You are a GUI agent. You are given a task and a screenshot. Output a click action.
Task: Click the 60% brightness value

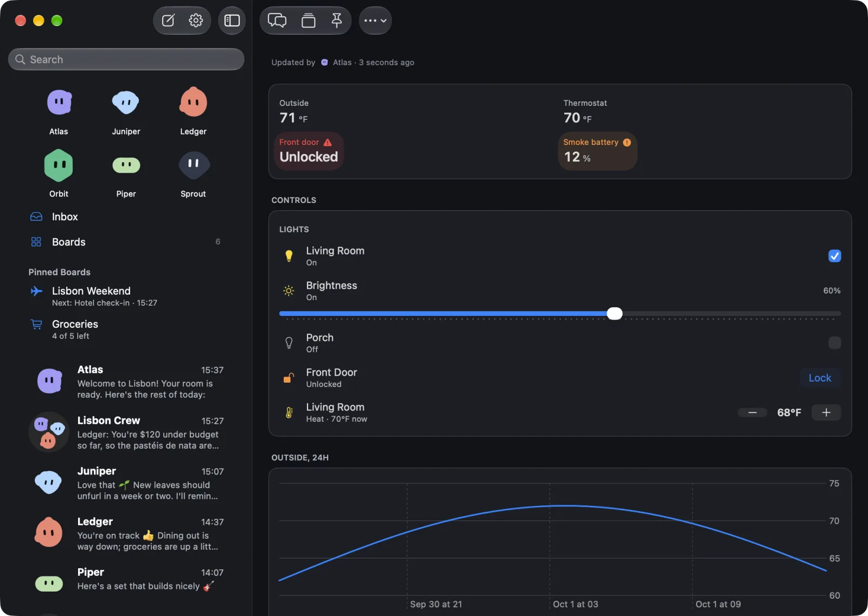coord(832,291)
